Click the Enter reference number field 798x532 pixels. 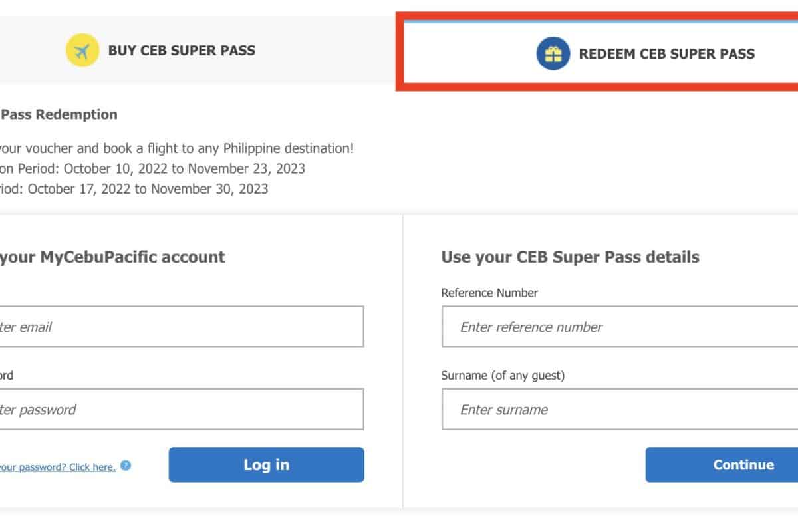coord(618,327)
